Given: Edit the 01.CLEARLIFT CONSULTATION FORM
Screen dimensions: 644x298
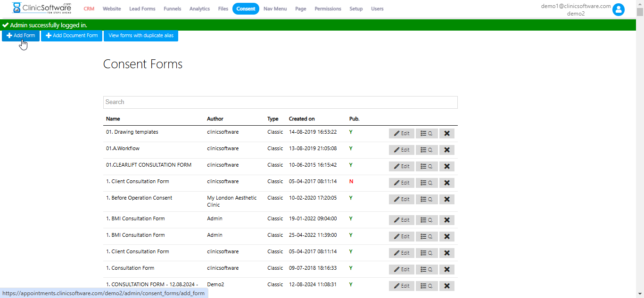Looking at the screenshot, I should point(401,167).
